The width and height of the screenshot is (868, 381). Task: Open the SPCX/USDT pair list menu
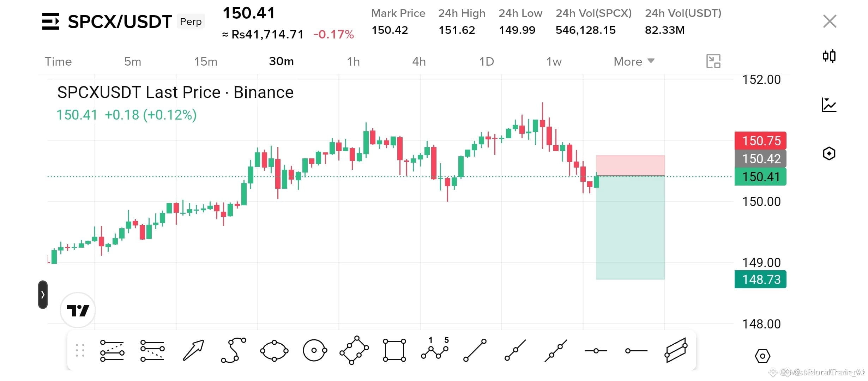[51, 21]
